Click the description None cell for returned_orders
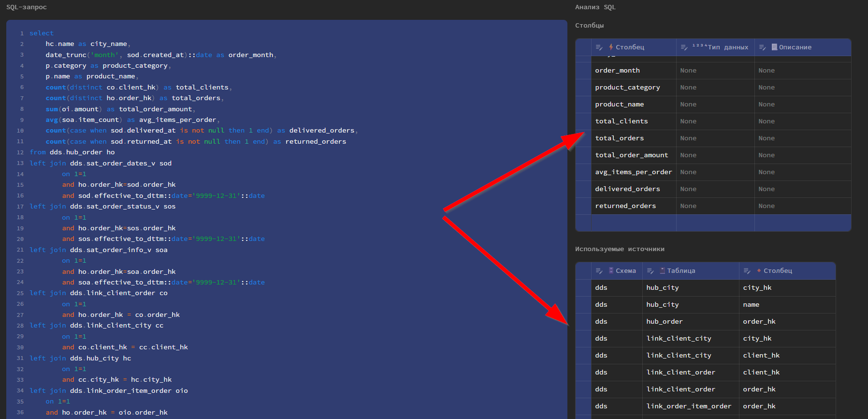This screenshot has width=868, height=419. point(803,206)
